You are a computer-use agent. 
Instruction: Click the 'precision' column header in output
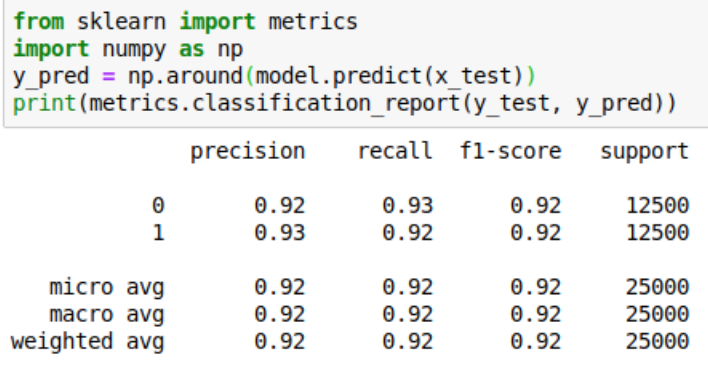[x=248, y=152]
